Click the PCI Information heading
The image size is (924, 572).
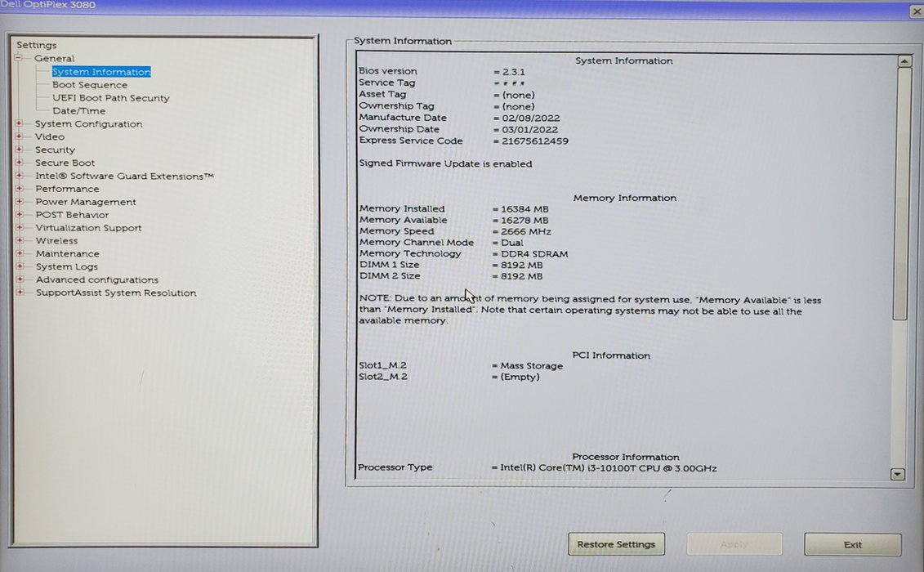(x=611, y=355)
